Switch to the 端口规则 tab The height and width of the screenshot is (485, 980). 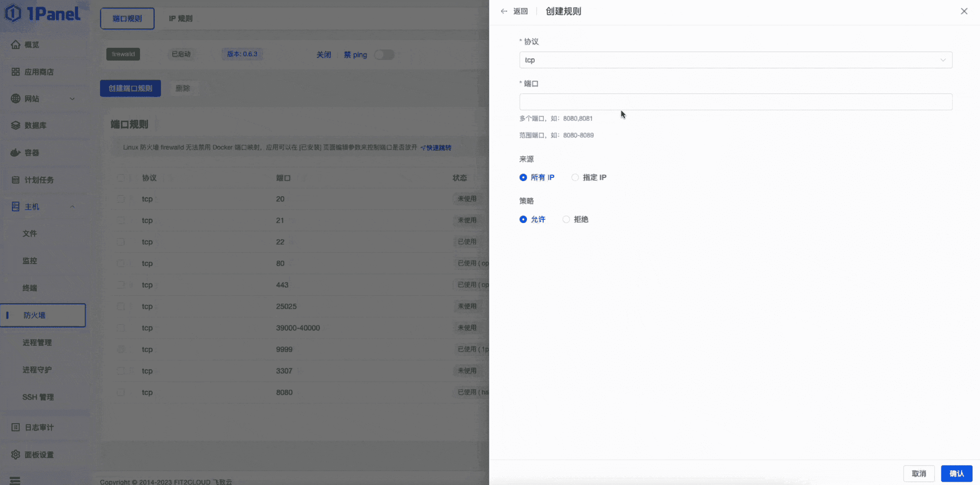[127, 18]
